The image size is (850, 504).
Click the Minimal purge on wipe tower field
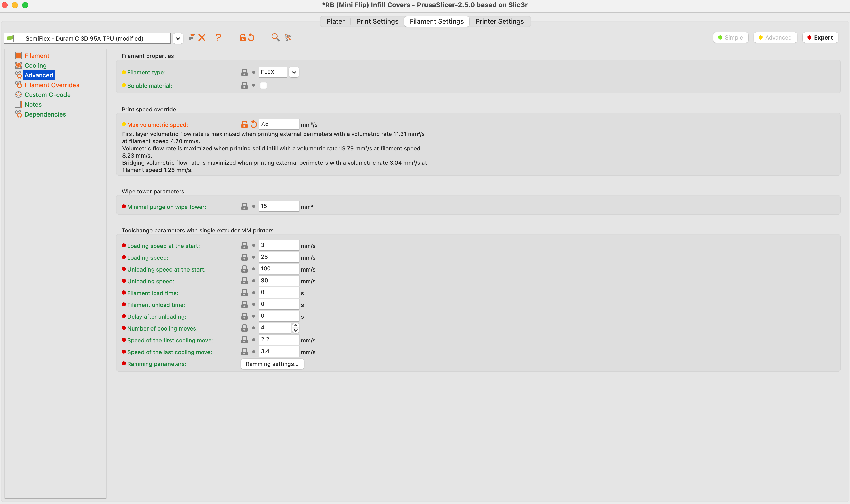(279, 206)
